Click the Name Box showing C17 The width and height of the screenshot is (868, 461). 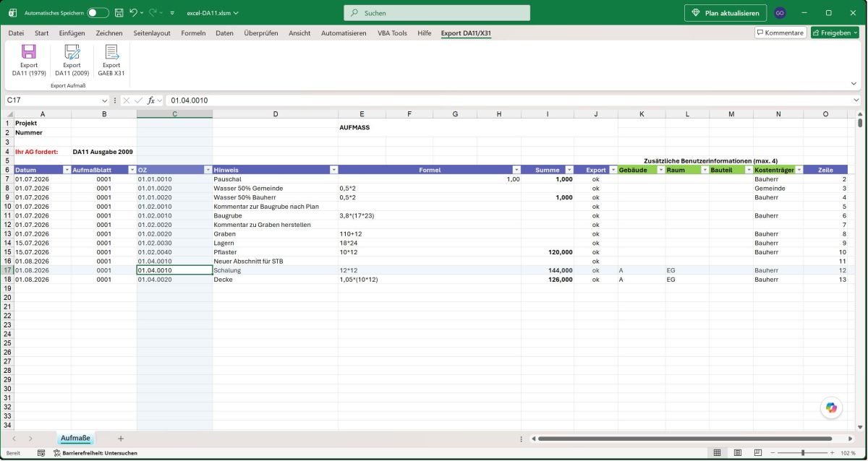pos(52,100)
